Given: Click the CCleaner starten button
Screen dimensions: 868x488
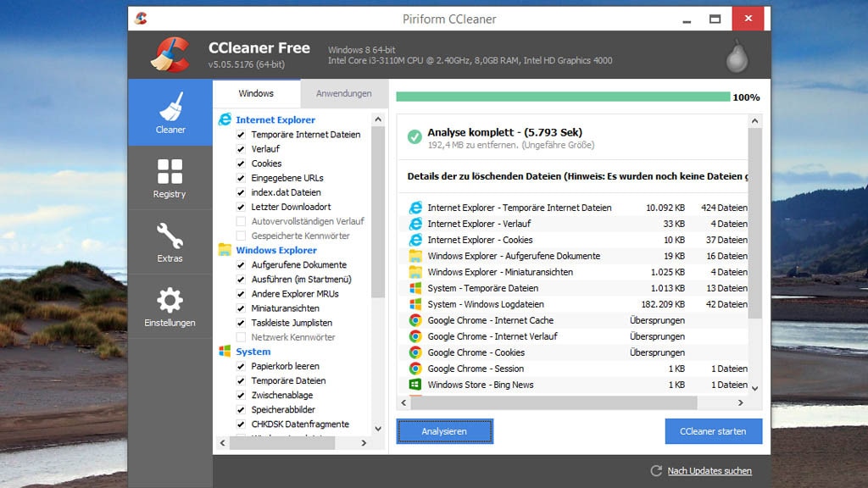Looking at the screenshot, I should 713,431.
